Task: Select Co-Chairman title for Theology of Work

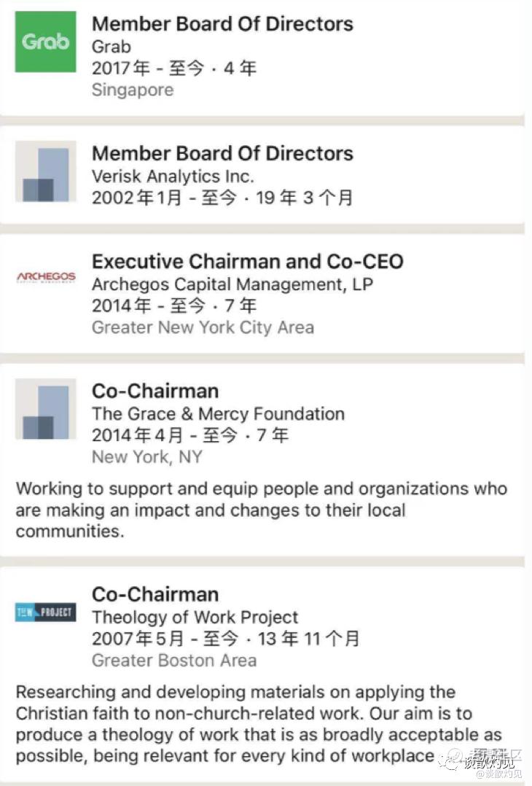Action: point(155,594)
